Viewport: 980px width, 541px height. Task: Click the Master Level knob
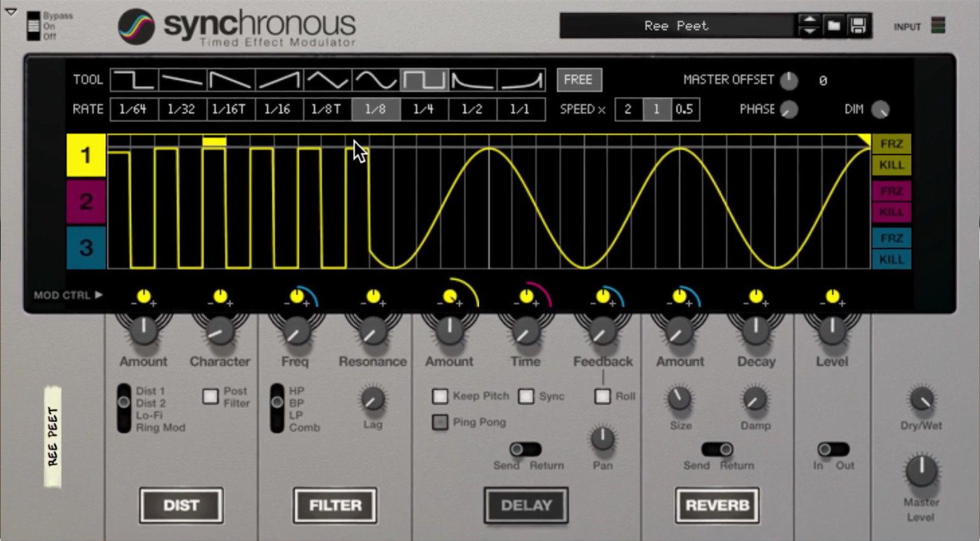click(921, 472)
